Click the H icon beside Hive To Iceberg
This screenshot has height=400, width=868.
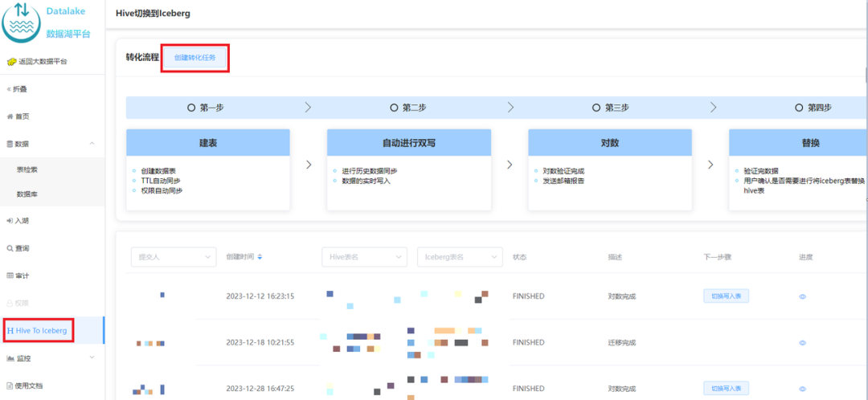(10, 331)
